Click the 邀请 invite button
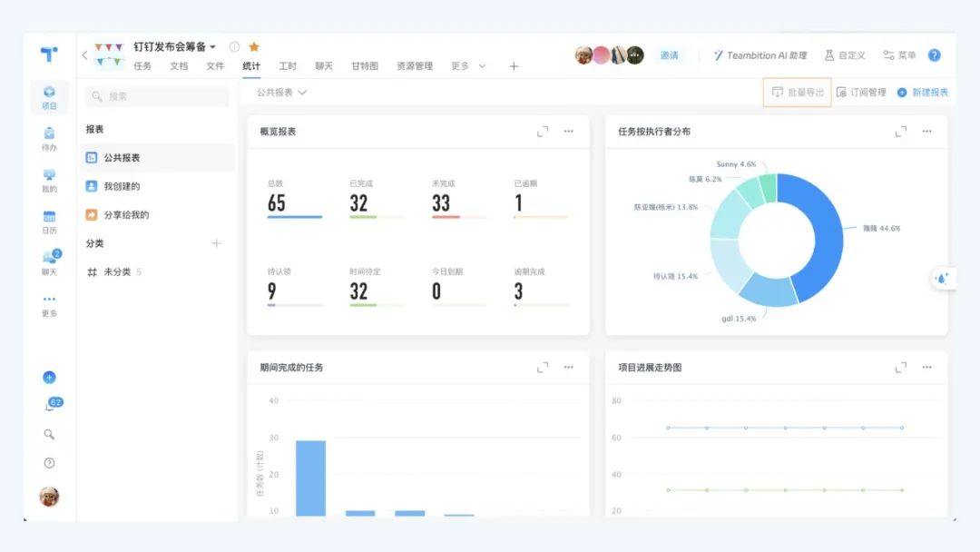Screen dimensions: 980x552 [x=669, y=55]
